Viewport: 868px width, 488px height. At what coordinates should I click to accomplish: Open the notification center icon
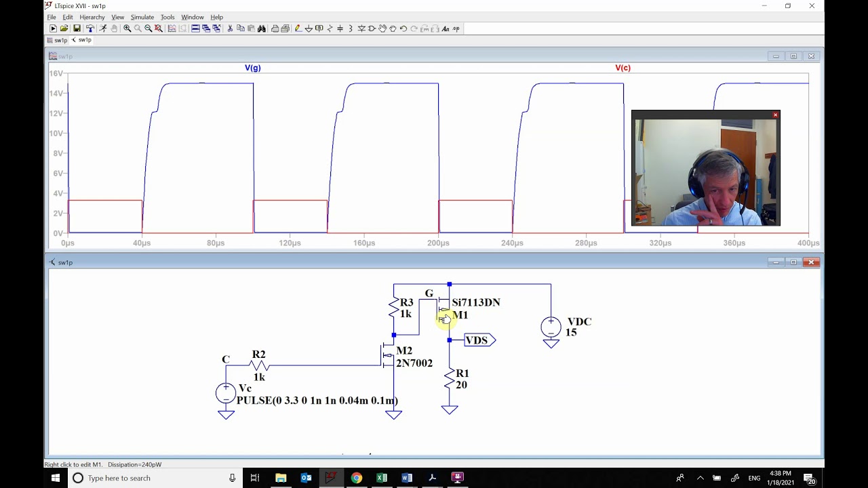click(x=810, y=478)
